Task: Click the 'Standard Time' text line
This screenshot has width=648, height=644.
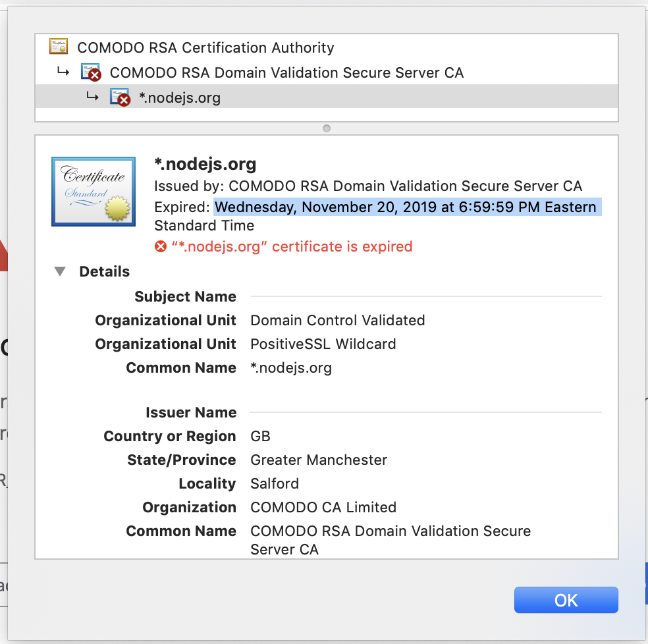Action: [204, 226]
